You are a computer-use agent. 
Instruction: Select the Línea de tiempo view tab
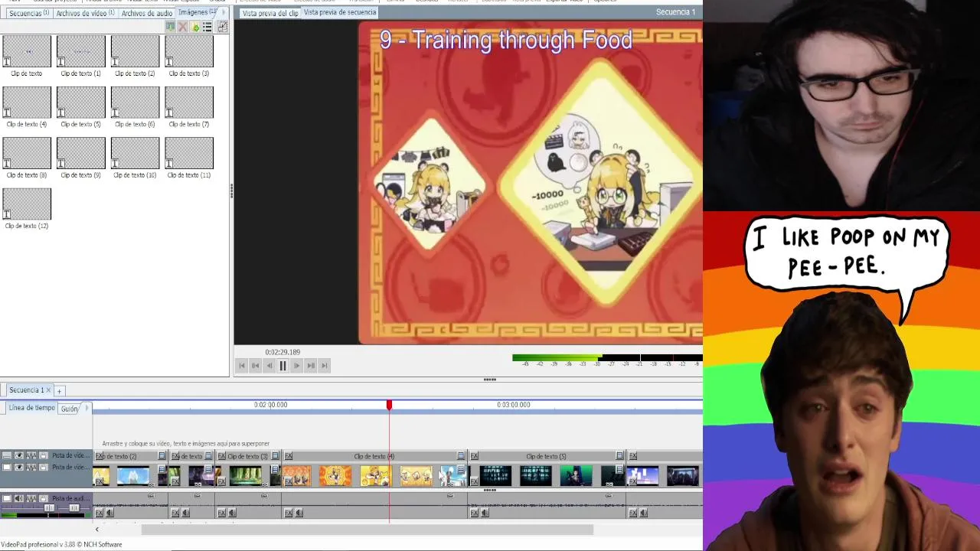pyautogui.click(x=31, y=408)
